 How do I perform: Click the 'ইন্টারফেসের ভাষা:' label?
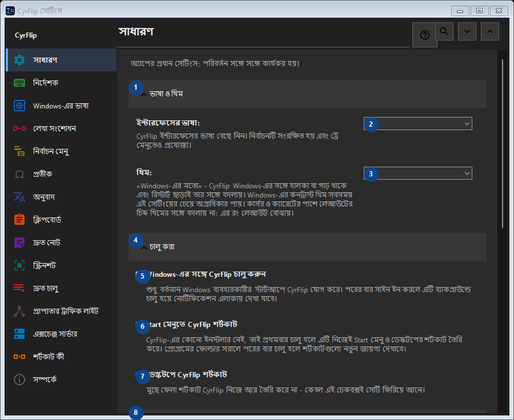click(x=168, y=123)
